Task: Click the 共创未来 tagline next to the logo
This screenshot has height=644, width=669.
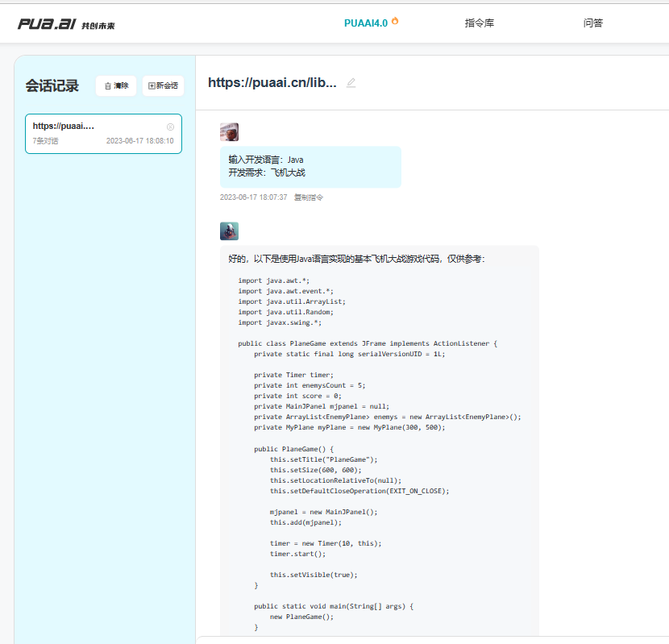Action: tap(98, 26)
